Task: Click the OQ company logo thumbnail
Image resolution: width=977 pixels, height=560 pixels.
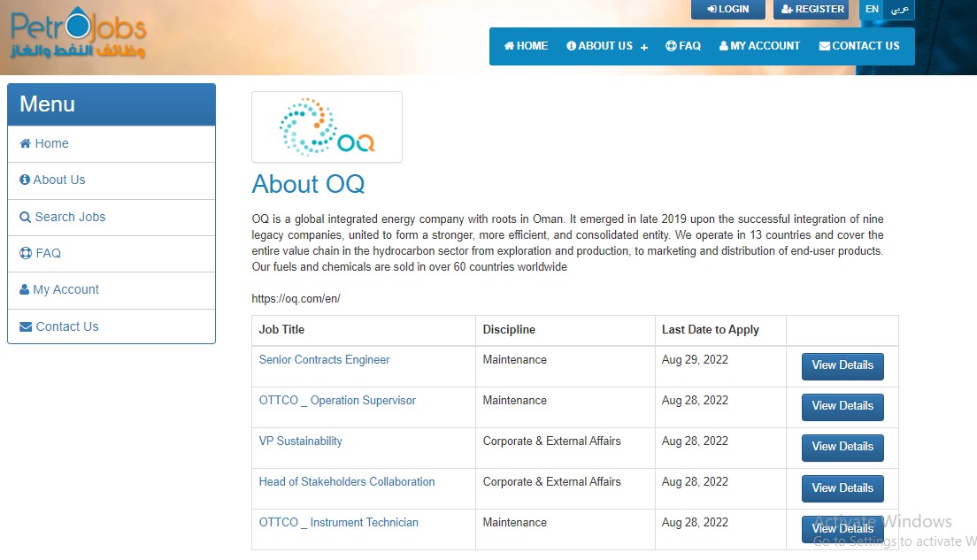Action: (x=327, y=127)
